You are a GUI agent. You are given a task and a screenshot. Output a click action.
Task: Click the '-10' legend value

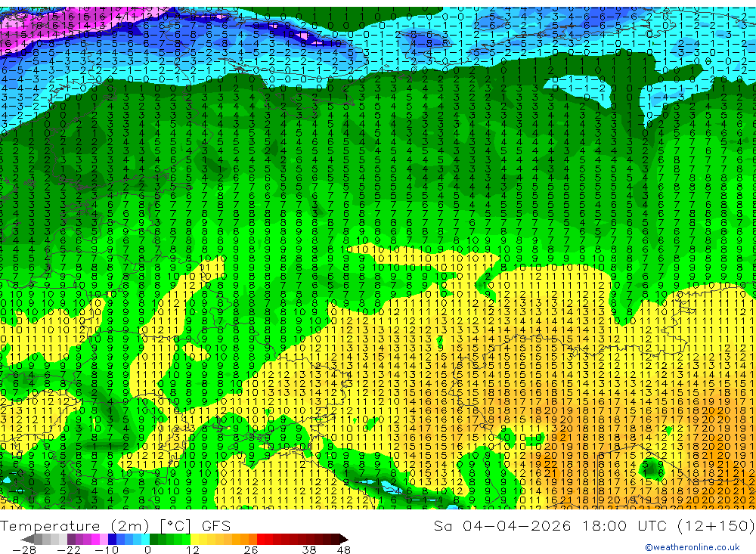(x=107, y=550)
